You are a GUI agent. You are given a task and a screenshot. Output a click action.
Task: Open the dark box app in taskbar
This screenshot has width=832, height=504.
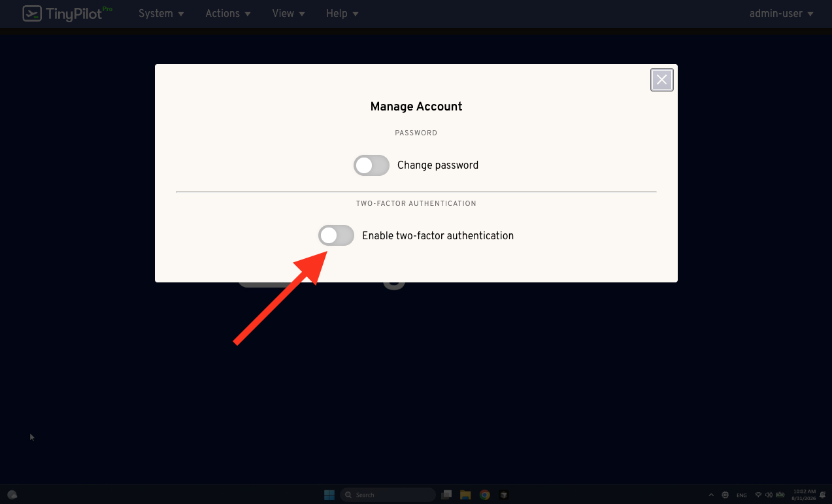point(503,495)
